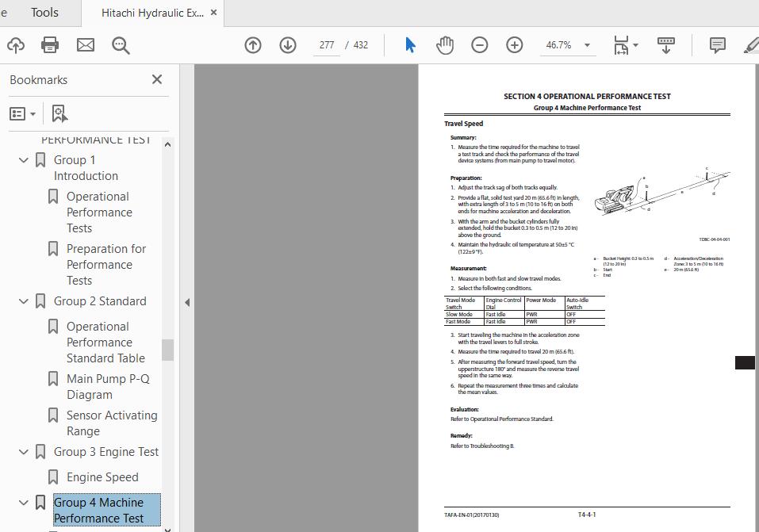Click the Travel Speed heading on the page
This screenshot has width=759, height=532.
coord(463,124)
